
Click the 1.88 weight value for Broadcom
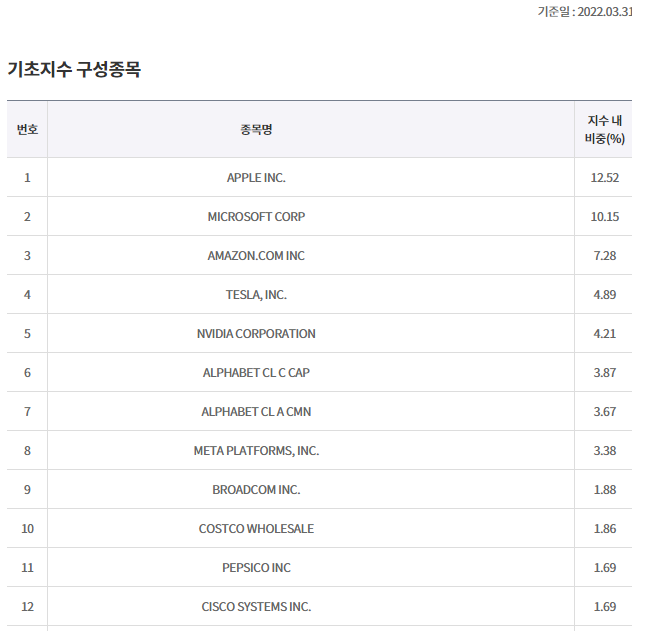tap(605, 491)
